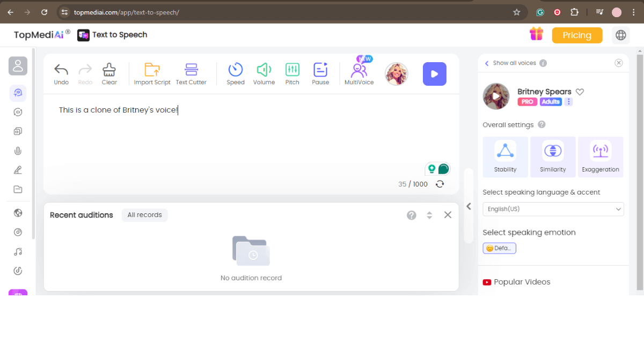Insert a Pause using toolbar icon
This screenshot has width=644, height=343.
320,70
